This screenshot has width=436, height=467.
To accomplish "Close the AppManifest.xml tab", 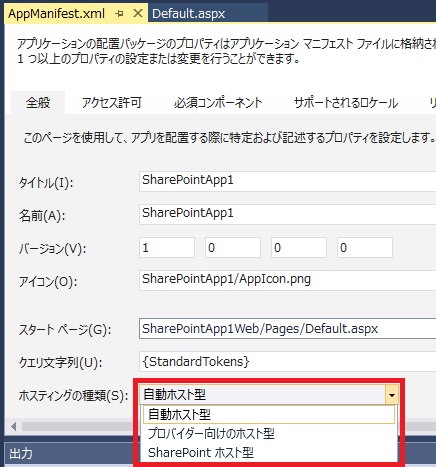I will (137, 14).
